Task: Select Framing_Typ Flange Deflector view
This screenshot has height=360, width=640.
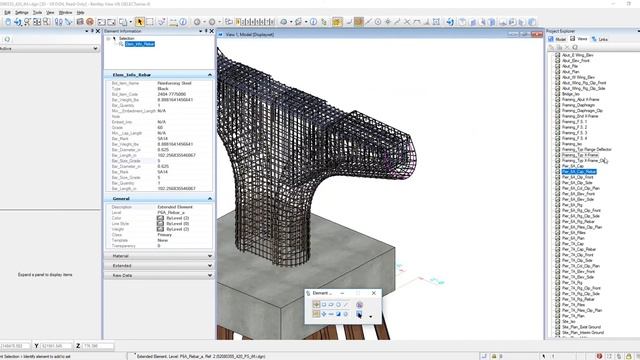Action: click(587, 149)
